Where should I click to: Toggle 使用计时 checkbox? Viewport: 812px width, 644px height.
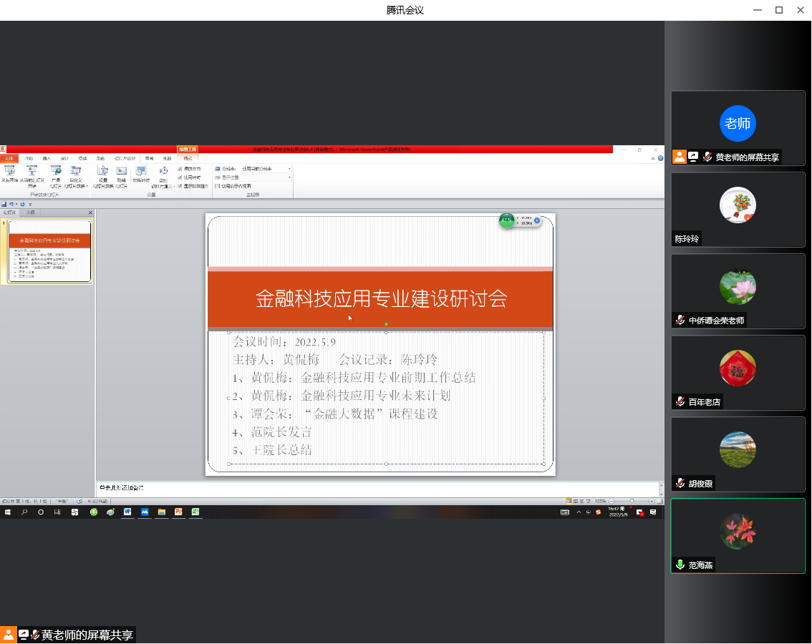pos(180,177)
